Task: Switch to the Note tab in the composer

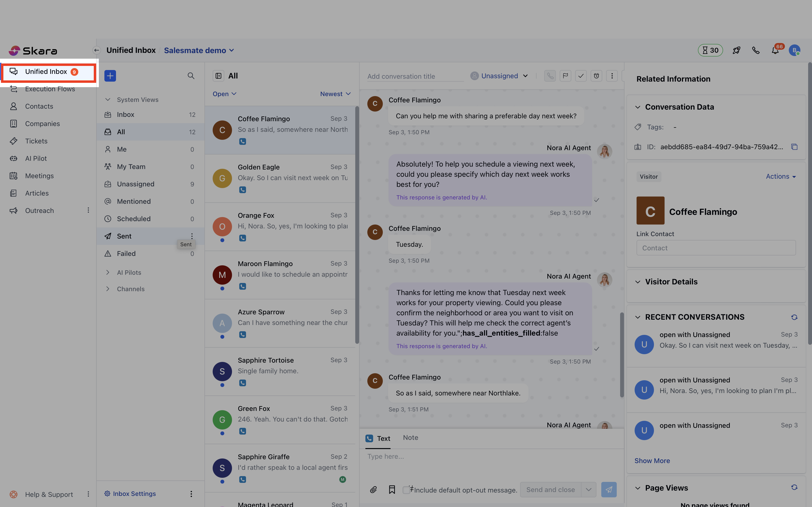Action: click(410, 437)
